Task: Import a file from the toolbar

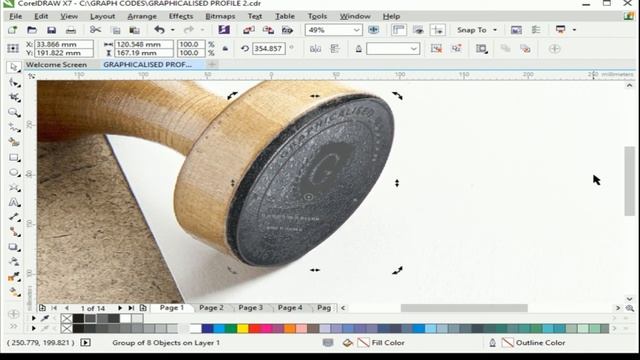Action: (249, 30)
